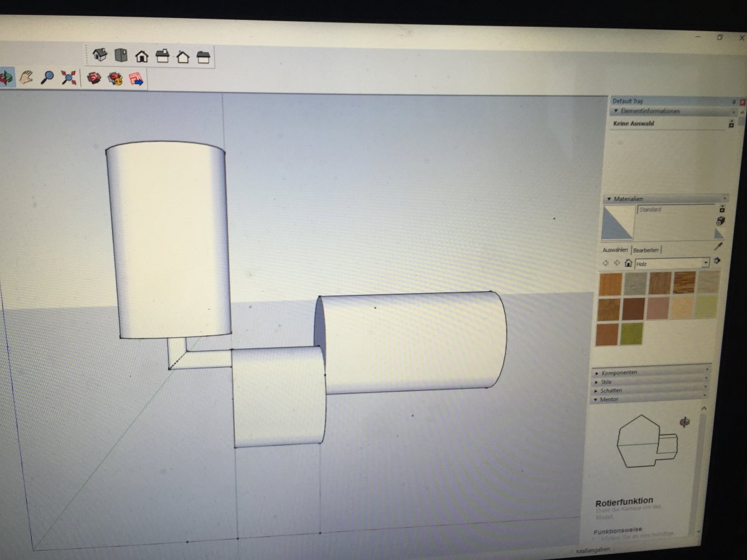This screenshot has width=747, height=560.
Task: Select the Zoom magnifier tool
Action: click(x=47, y=78)
